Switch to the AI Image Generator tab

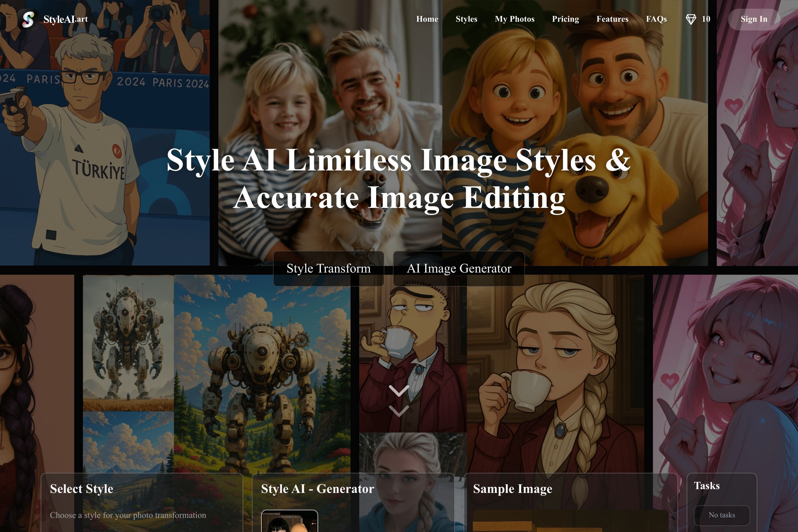click(459, 268)
